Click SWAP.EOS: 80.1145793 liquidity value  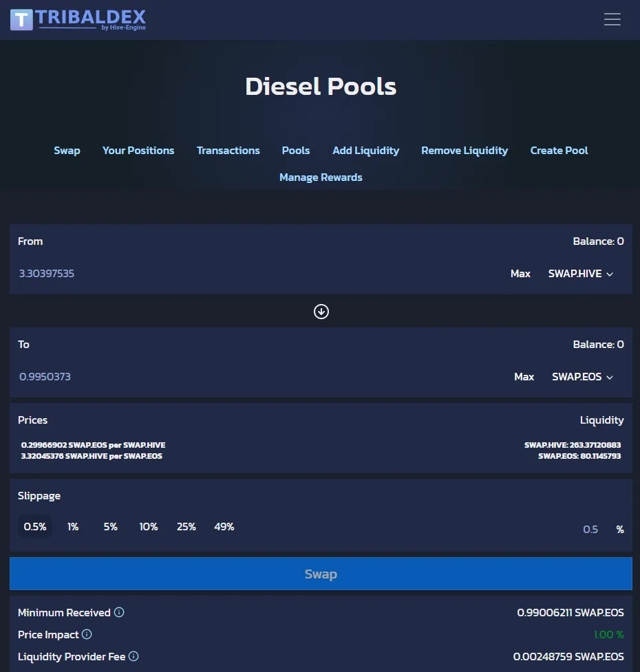[579, 456]
